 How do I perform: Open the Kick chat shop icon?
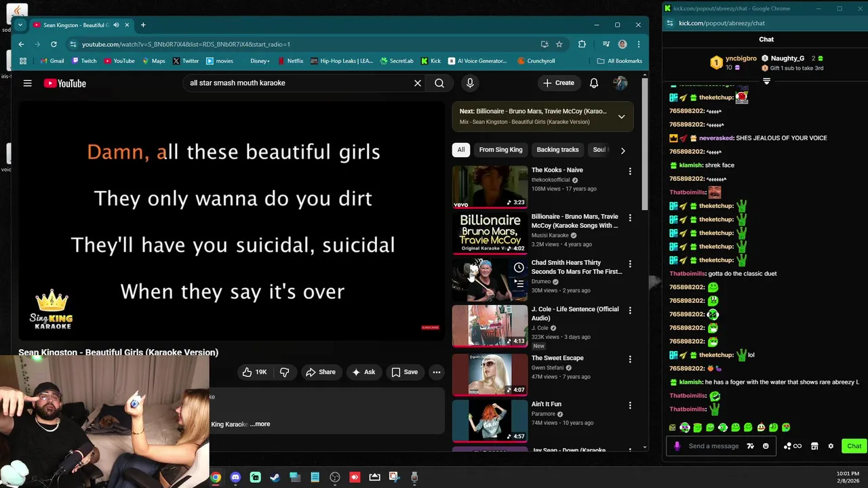pos(814,446)
